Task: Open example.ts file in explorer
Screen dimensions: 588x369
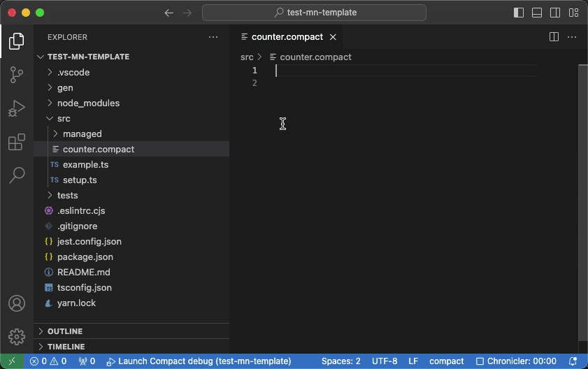Action: pos(85,164)
